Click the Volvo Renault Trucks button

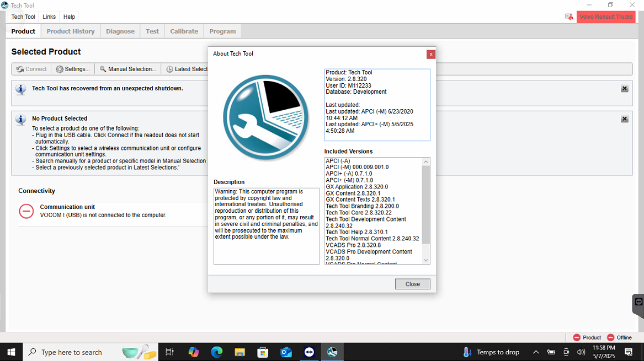click(x=606, y=17)
